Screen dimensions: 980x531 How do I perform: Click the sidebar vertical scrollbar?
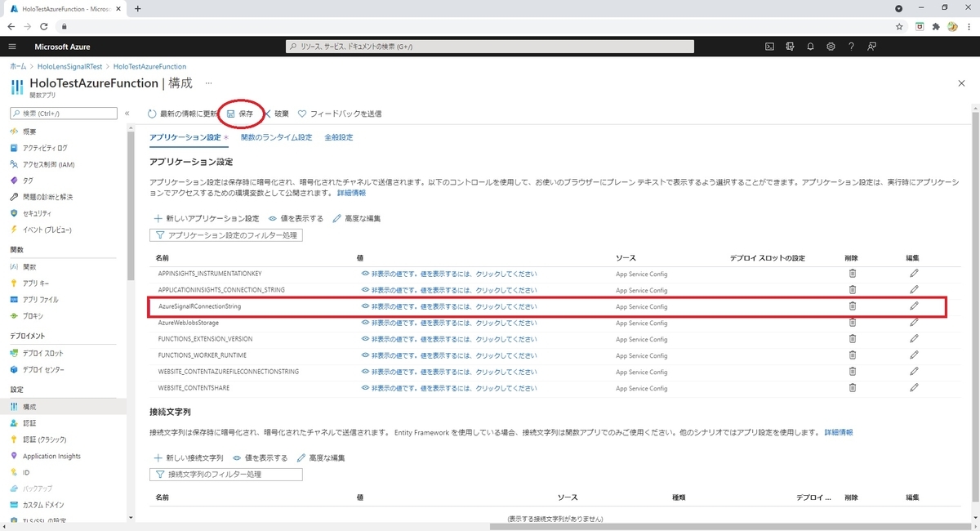click(131, 204)
